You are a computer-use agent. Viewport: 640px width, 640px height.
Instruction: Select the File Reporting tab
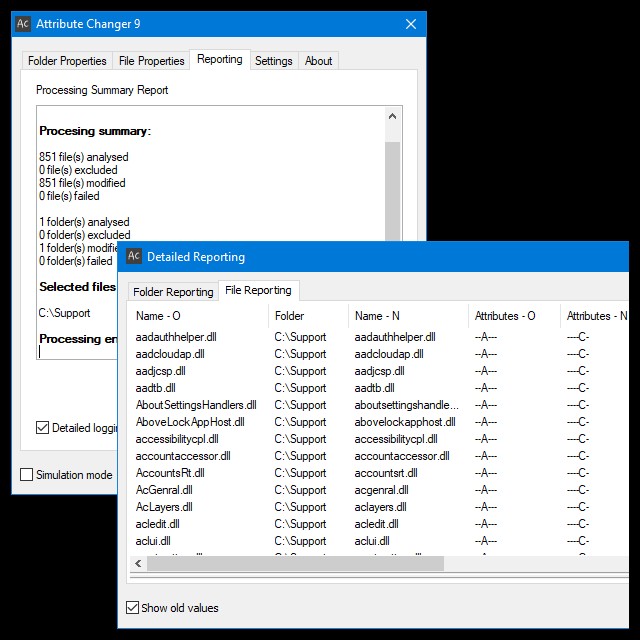coord(258,291)
